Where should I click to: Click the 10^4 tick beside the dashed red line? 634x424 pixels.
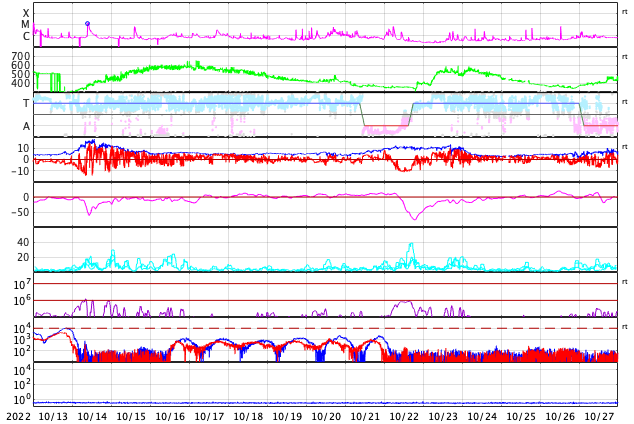23,328
